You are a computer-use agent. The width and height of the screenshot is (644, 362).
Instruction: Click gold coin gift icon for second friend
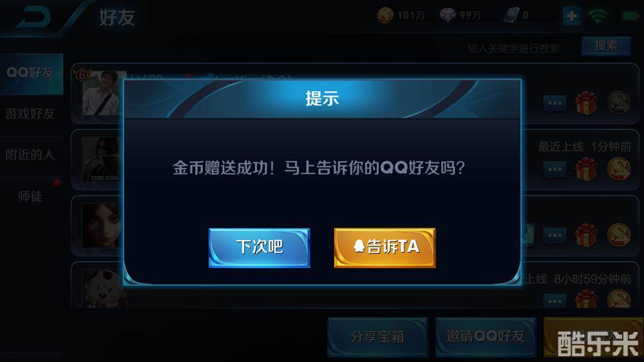(x=619, y=169)
